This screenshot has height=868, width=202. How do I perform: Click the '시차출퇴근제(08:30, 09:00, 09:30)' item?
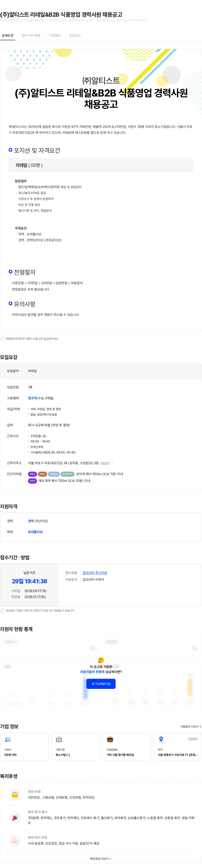[x=53, y=452]
